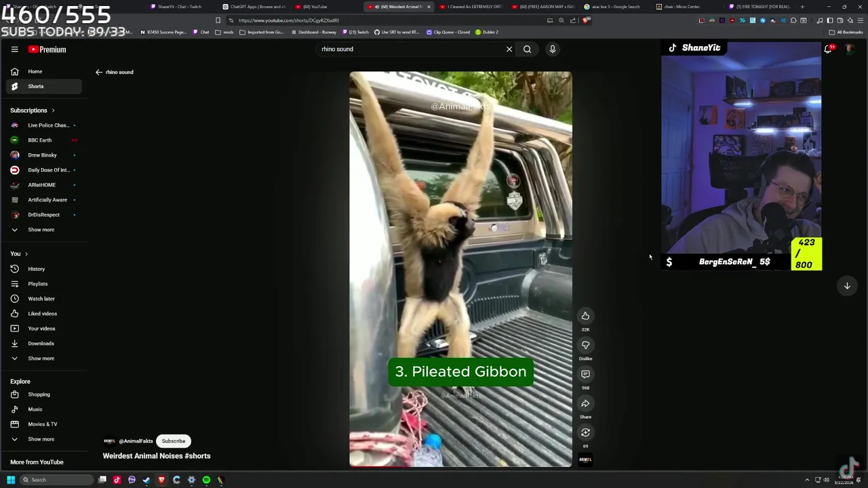Open Movies & TV under Explore

click(x=44, y=424)
